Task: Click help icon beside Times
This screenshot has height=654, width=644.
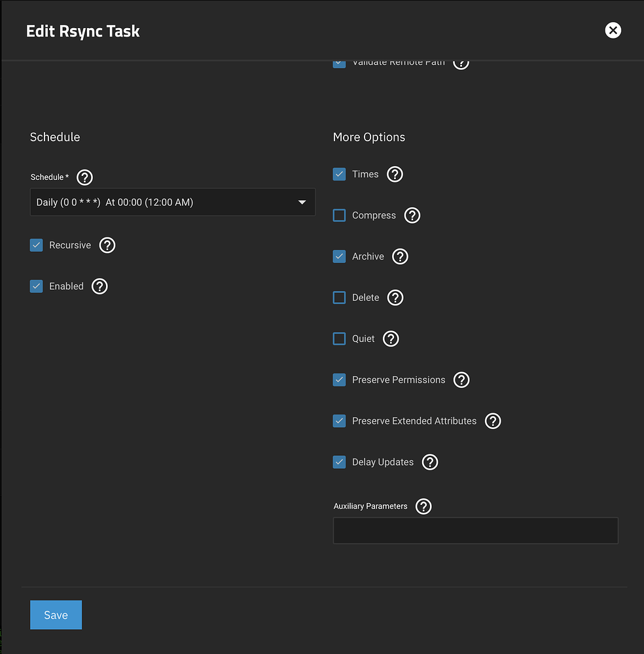Action: (x=395, y=175)
